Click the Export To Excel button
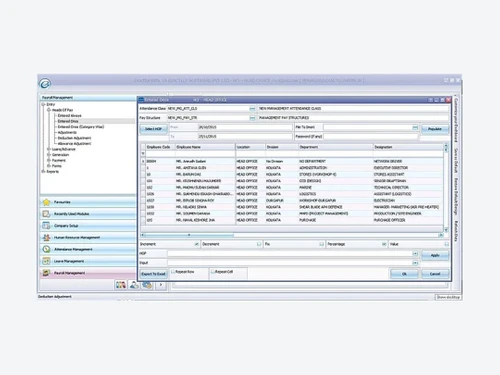 tap(153, 274)
